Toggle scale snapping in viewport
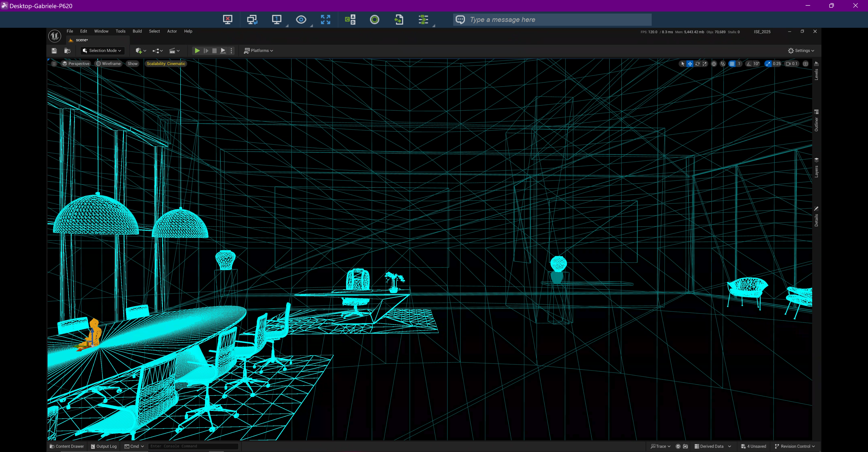Screen dimensions: 868x452 pyautogui.click(x=768, y=64)
